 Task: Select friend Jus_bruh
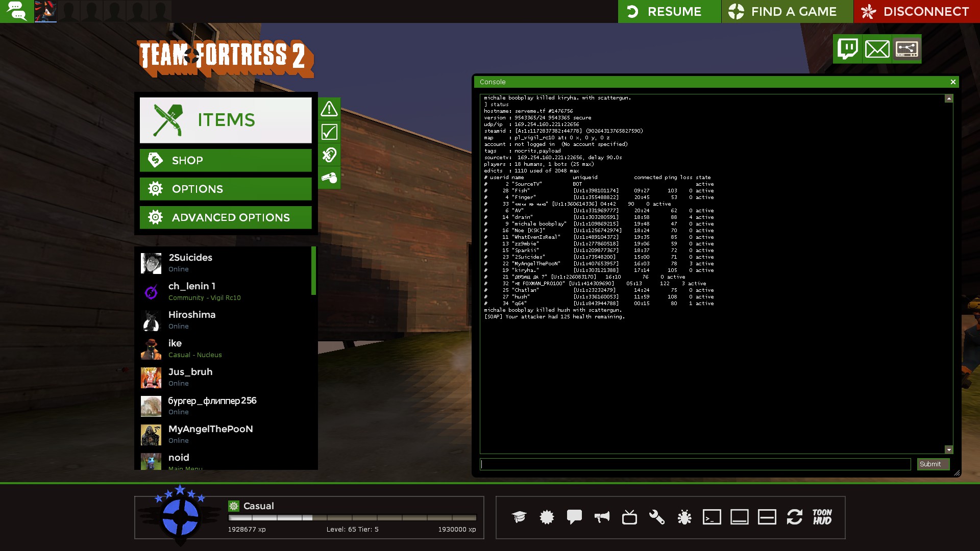tap(225, 377)
